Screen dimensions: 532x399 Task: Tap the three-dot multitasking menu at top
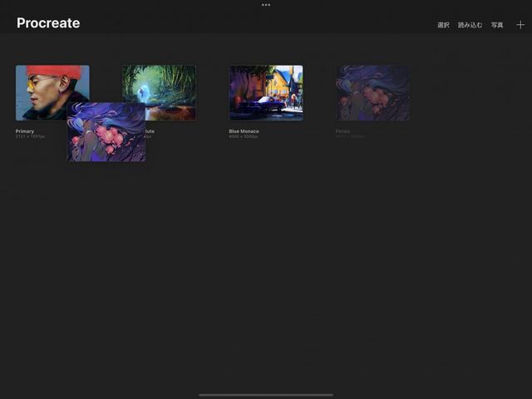click(266, 5)
